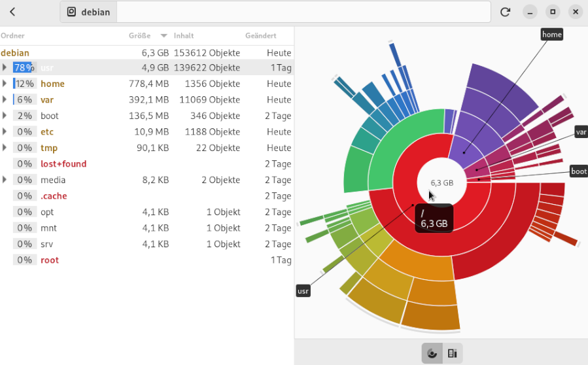
Task: Select the lost+found folder
Action: click(x=63, y=164)
